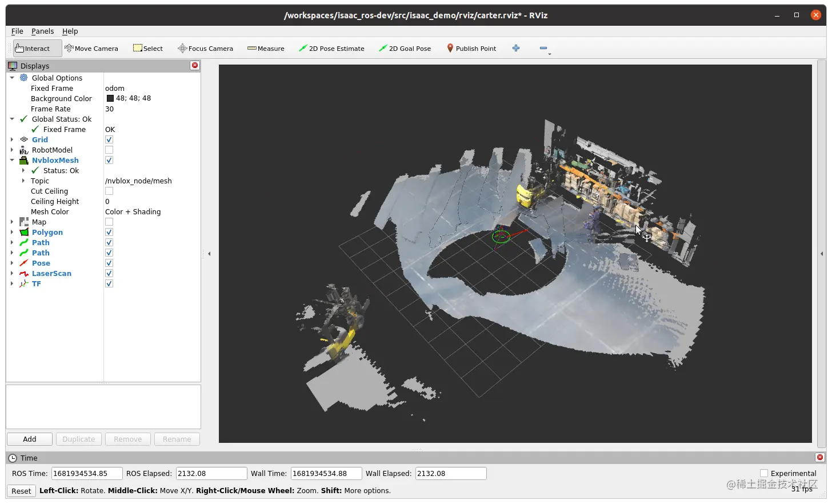Activate the 2D Pose Estimate tool
The image size is (832, 504).
[331, 48]
